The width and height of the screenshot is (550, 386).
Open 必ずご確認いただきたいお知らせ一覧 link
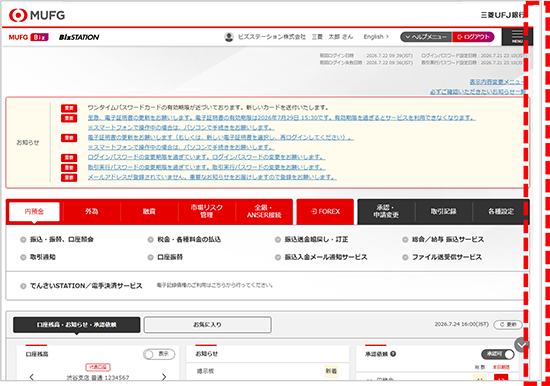coord(478,92)
